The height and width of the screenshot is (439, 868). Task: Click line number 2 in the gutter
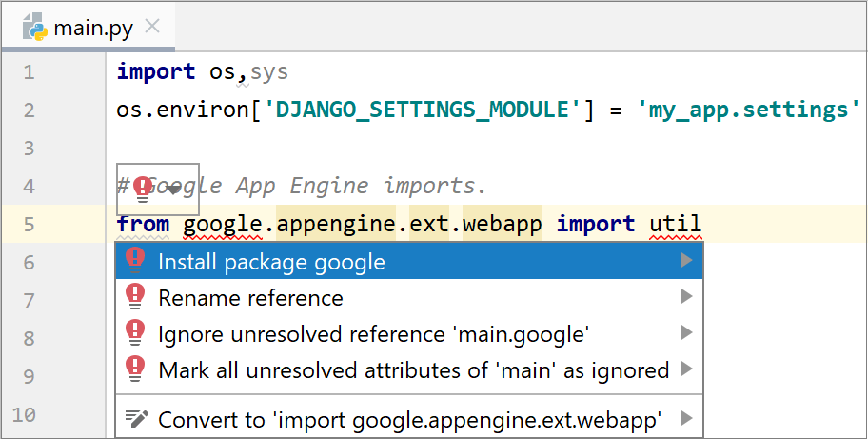[x=28, y=110]
